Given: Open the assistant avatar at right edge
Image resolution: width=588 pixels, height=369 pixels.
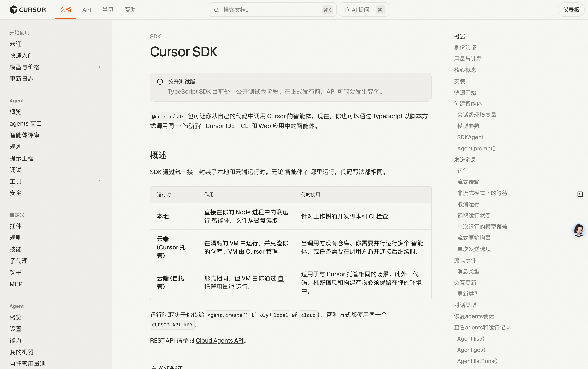Looking at the screenshot, I should (578, 230).
